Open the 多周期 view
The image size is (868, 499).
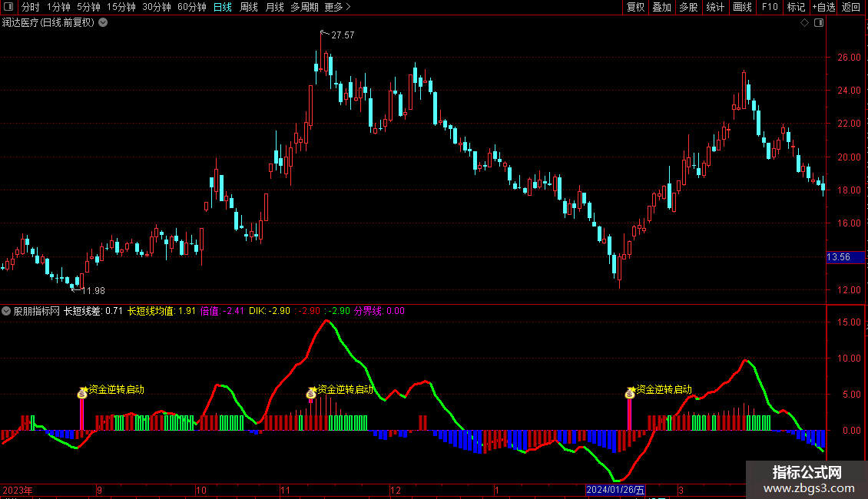click(304, 7)
